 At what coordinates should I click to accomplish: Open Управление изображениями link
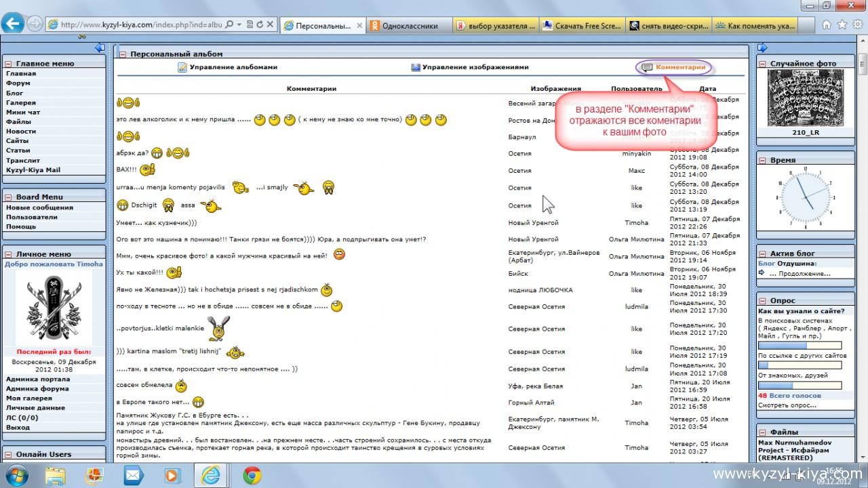point(475,67)
